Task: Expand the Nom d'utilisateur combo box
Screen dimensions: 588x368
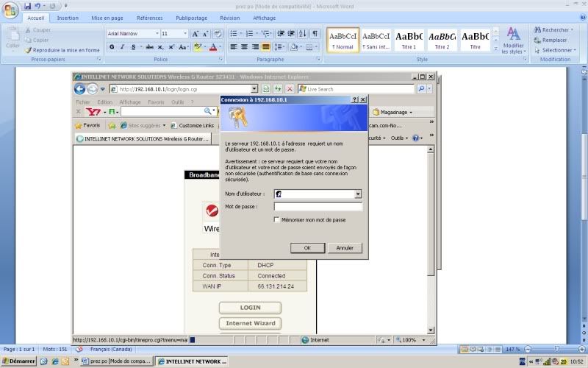Action: (x=358, y=194)
